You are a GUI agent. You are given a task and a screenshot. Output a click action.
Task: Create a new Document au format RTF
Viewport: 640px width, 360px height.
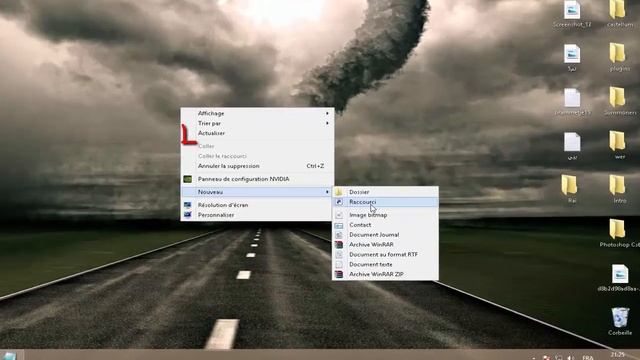[x=385, y=254]
